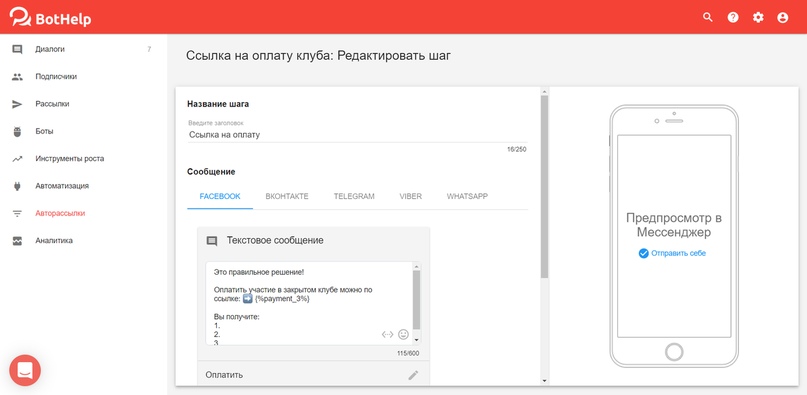Click Отправить себе link
This screenshot has height=395, width=807.
pos(678,253)
